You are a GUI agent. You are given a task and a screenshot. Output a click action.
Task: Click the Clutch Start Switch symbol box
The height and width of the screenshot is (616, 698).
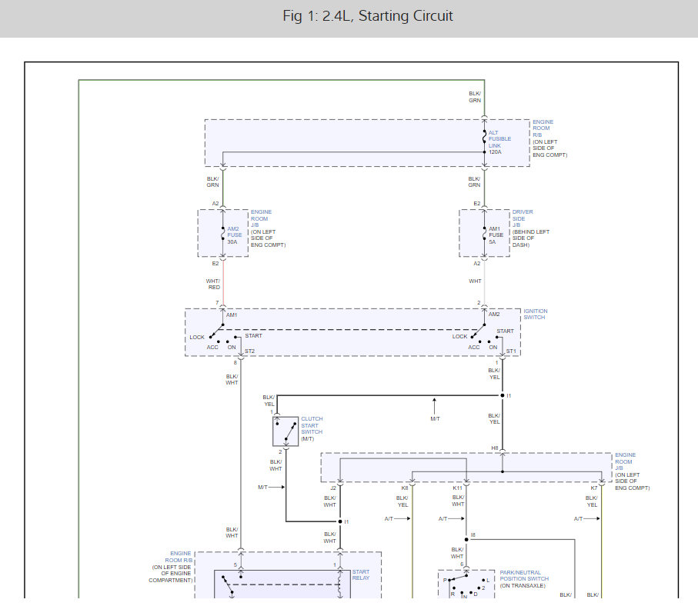286,431
